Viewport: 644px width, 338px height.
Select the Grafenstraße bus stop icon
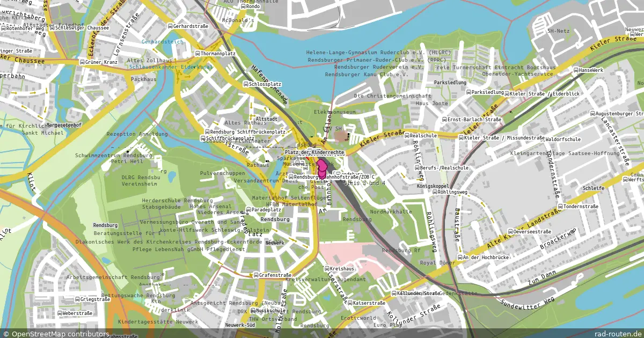click(x=255, y=275)
